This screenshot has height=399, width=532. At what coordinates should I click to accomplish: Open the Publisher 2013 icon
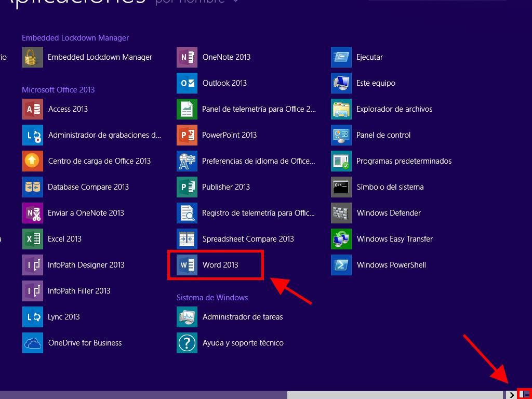tap(187, 187)
